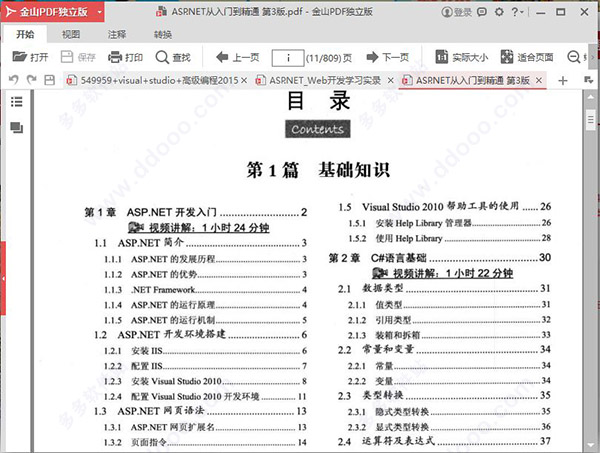The height and width of the screenshot is (453, 600).
Task: Click the scrollbar up arrow
Action: pos(591,97)
